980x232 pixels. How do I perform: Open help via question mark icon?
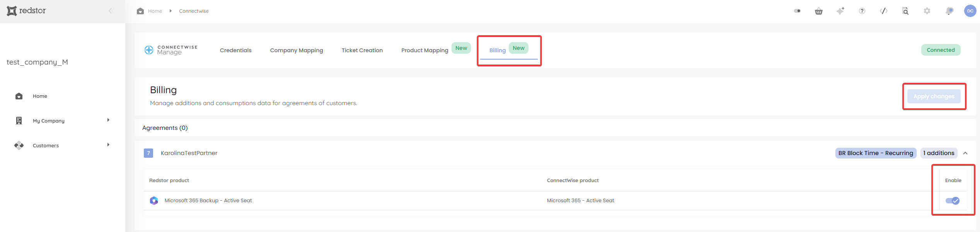click(x=862, y=11)
